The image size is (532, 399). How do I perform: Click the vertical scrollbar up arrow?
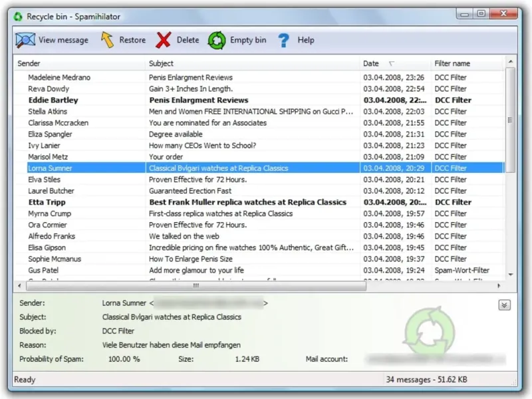pyautogui.click(x=510, y=62)
